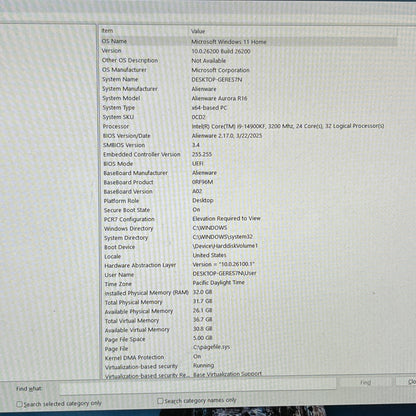Select the BaseBoard Product row
The height and width of the screenshot is (416, 416).
coord(248,182)
